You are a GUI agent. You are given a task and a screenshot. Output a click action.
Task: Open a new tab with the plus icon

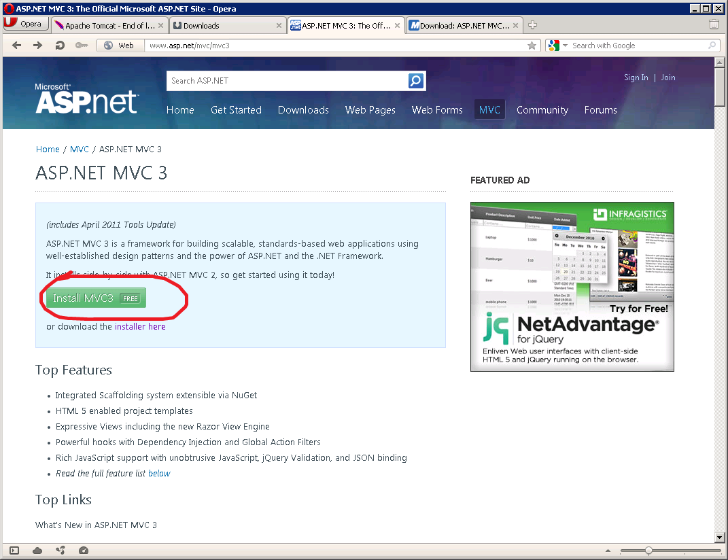[532, 25]
